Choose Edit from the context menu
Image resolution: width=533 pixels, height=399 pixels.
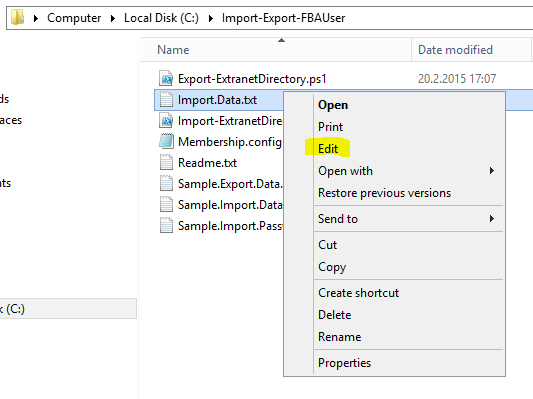[x=328, y=149]
